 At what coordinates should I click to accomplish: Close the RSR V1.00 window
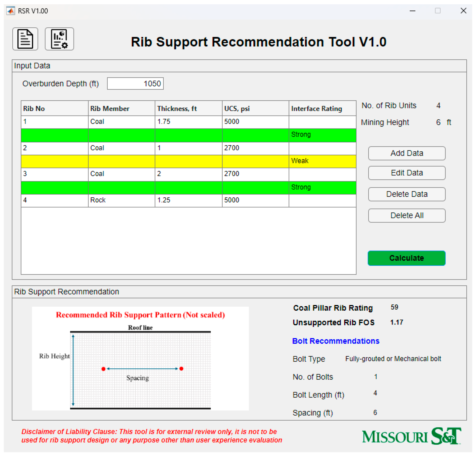[x=463, y=11]
